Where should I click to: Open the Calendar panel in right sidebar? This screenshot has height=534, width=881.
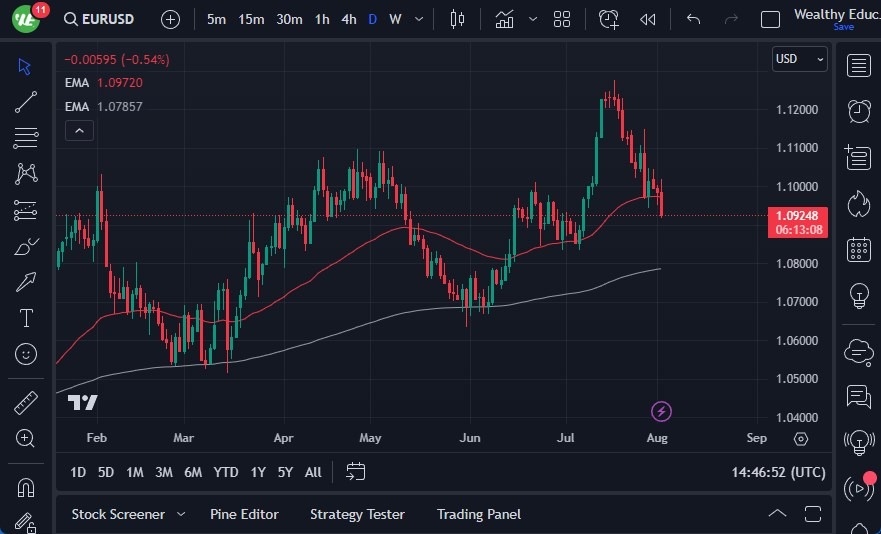(x=858, y=249)
